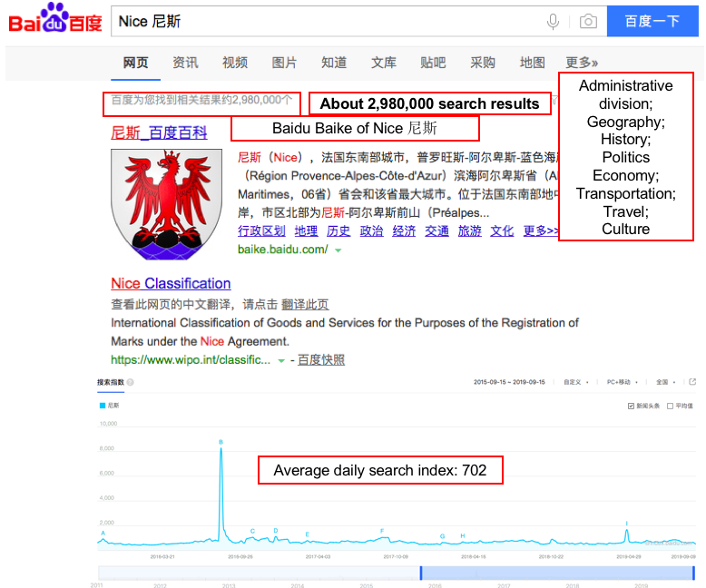Image resolution: width=706 pixels, height=588 pixels.
Task: Click news marker F on chart
Action: 382,531
